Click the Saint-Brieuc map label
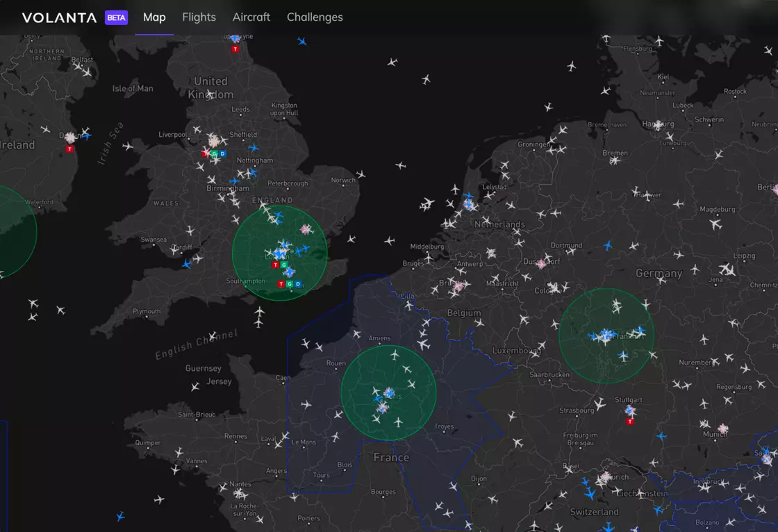Screen dimensions: 778x532 tap(197, 415)
